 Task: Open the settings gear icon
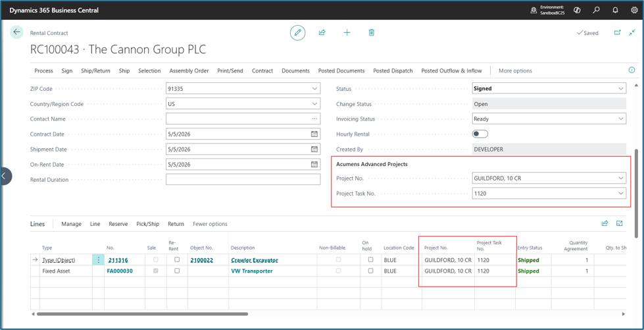click(634, 11)
